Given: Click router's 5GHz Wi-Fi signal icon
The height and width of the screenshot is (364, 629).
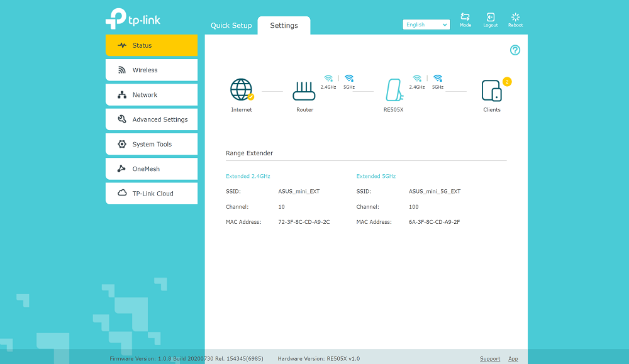Looking at the screenshot, I should [349, 78].
